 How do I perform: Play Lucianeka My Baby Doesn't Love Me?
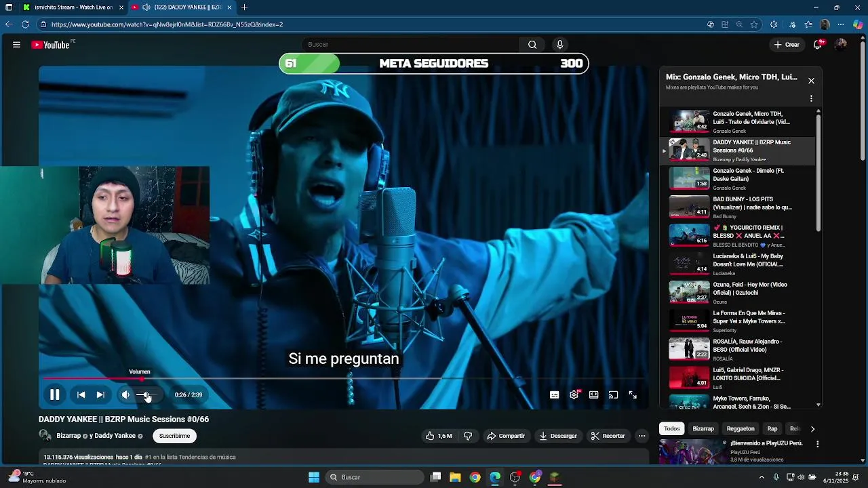[x=738, y=264]
